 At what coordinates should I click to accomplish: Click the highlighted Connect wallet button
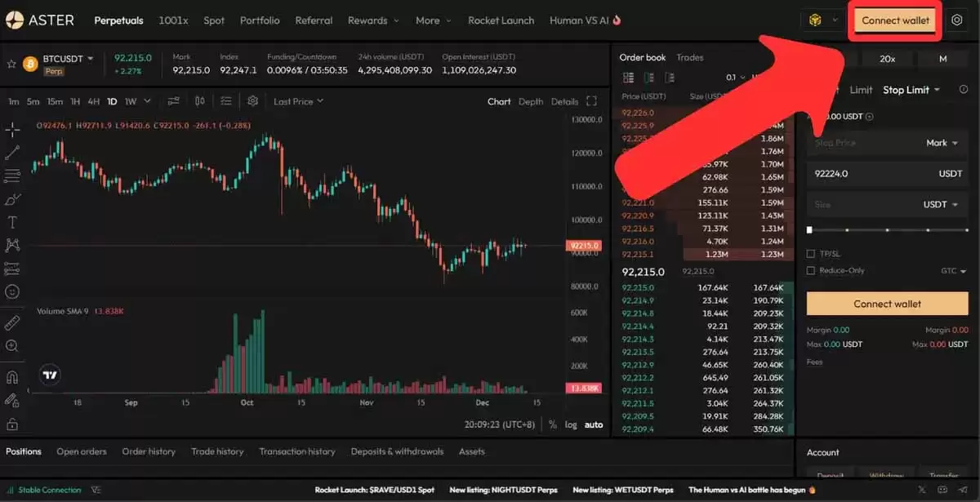[895, 20]
